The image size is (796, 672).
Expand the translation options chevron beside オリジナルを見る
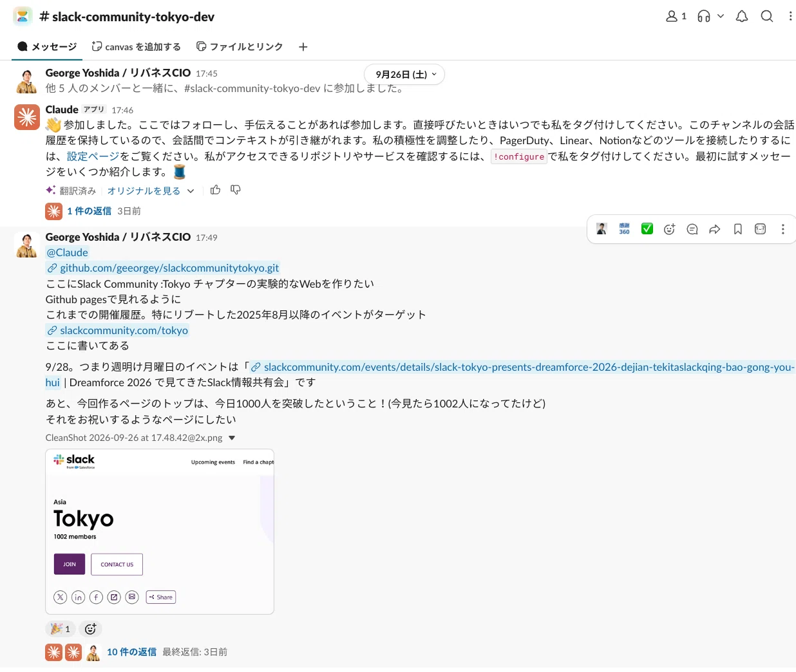[191, 191]
